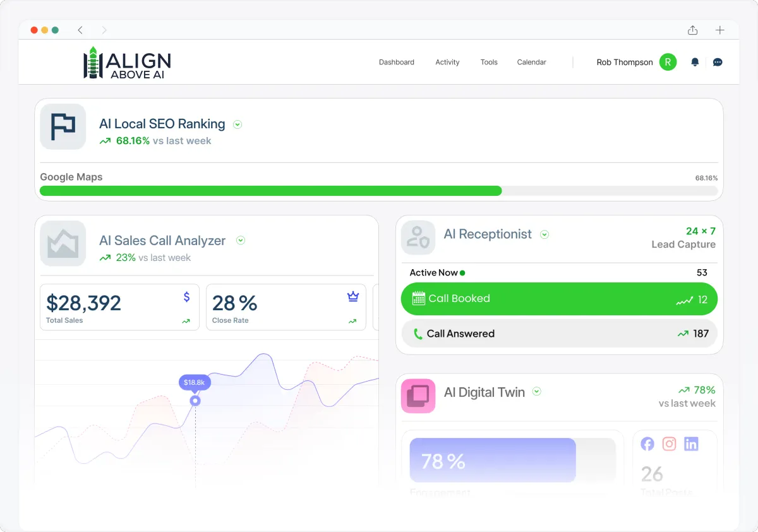The width and height of the screenshot is (758, 532).
Task: Open the notifications bell icon
Action: 695,62
